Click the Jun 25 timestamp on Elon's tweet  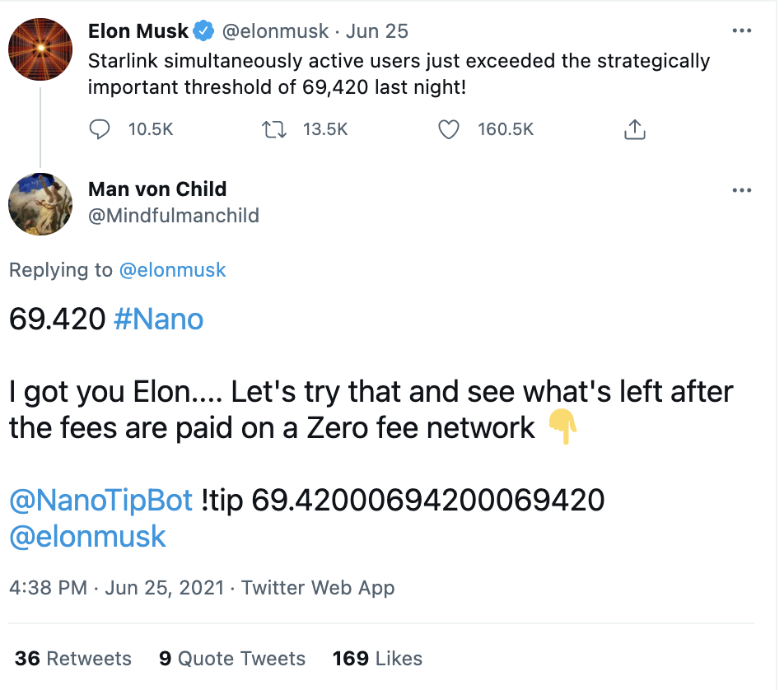(376, 30)
